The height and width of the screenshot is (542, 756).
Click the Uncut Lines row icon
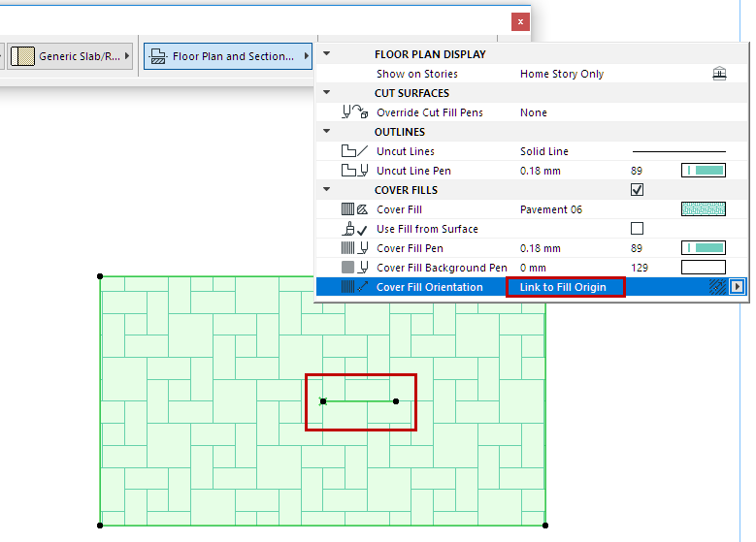tap(354, 151)
